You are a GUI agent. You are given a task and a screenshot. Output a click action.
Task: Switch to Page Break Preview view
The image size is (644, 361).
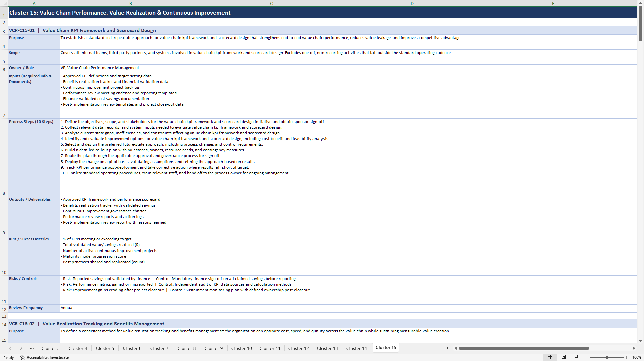(x=577, y=357)
